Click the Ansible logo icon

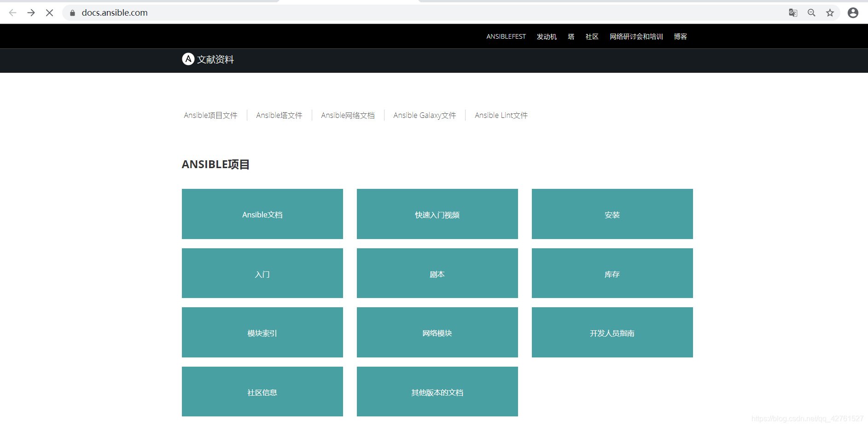(188, 59)
